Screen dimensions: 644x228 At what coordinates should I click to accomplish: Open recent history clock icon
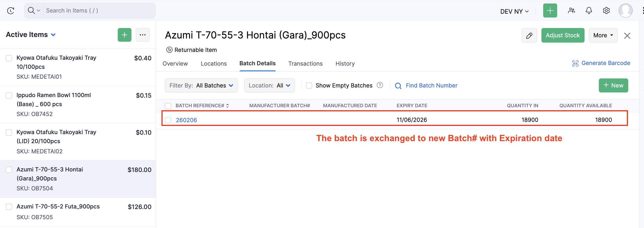[11, 11]
